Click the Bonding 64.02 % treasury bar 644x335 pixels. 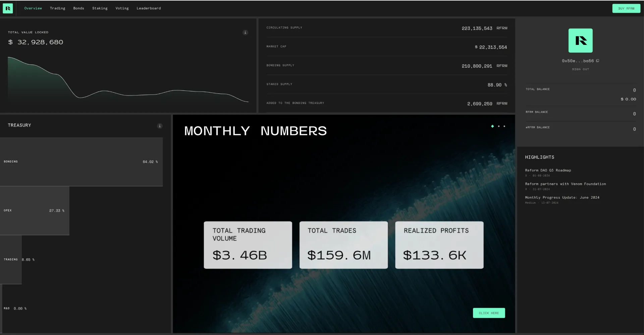pyautogui.click(x=81, y=161)
